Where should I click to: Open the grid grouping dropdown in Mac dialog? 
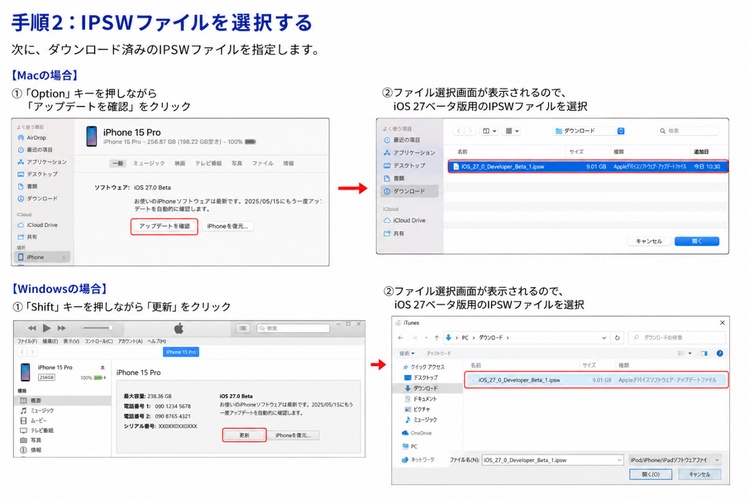pyautogui.click(x=512, y=131)
